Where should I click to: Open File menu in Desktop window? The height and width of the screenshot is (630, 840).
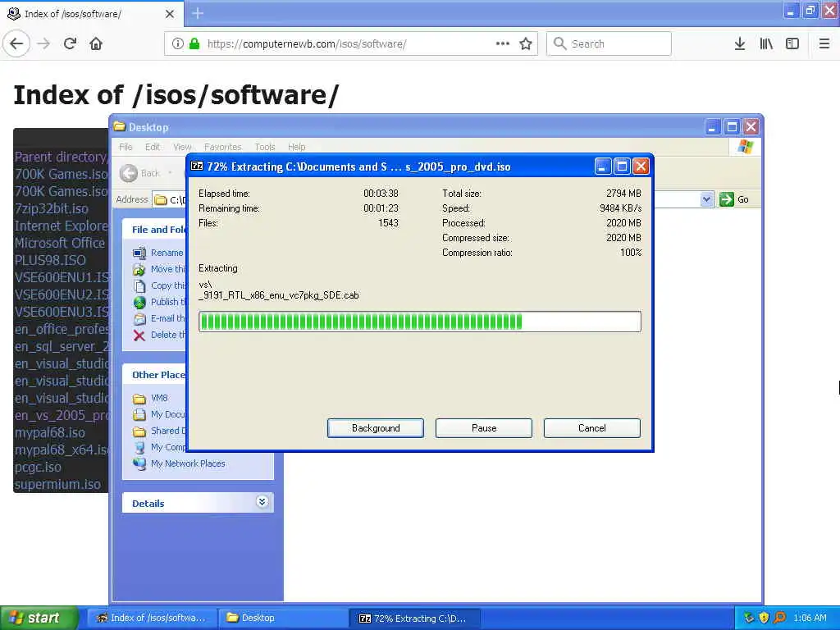point(126,147)
